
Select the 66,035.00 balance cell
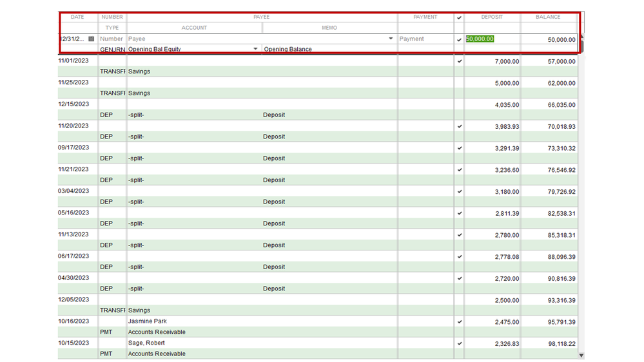click(x=561, y=104)
